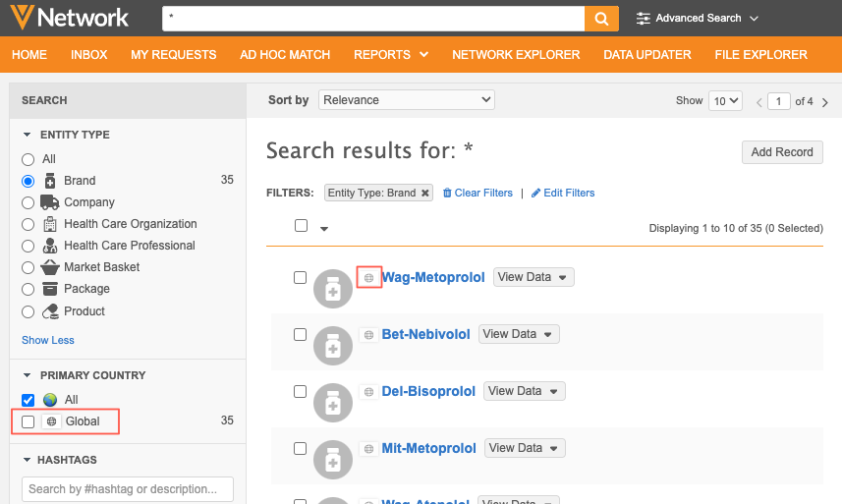Check the Global primary country checkbox
The height and width of the screenshot is (504, 842).
(28, 421)
